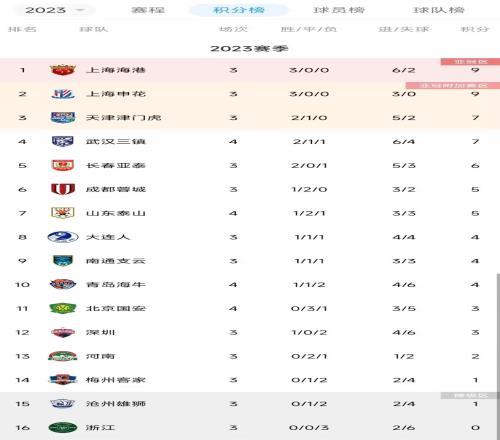Click the rank number 13
The height and width of the screenshot is (440, 500).
pyautogui.click(x=22, y=356)
